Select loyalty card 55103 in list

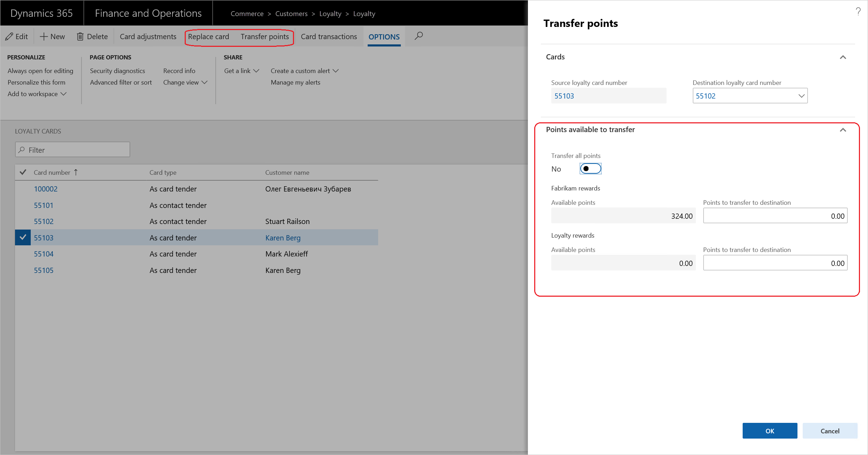tap(45, 237)
